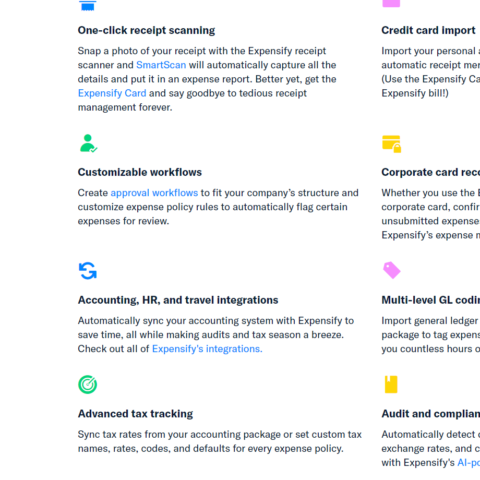Viewport: 480px width, 480px height.
Task: Click the blue receipt scanner icon
Action: coord(88,5)
